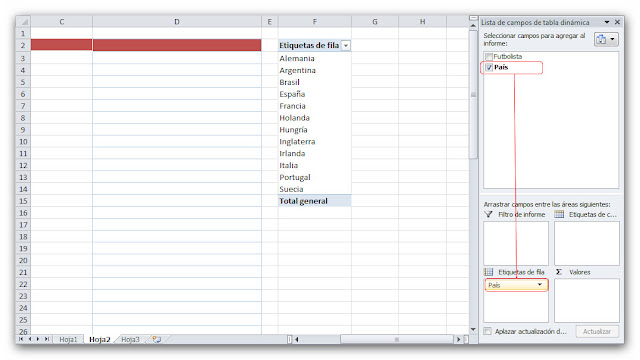Select column D header
Screen dimensions: 640x360
pos(177,22)
